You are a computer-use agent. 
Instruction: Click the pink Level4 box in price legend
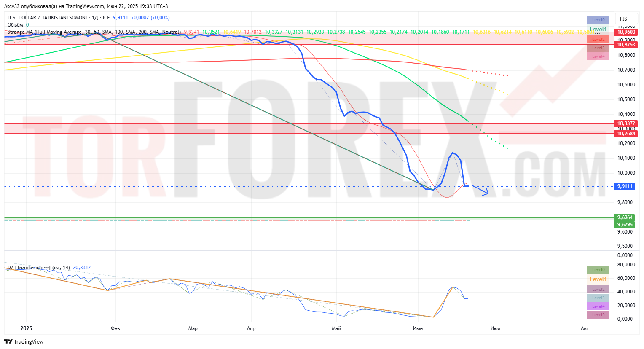coord(598,56)
